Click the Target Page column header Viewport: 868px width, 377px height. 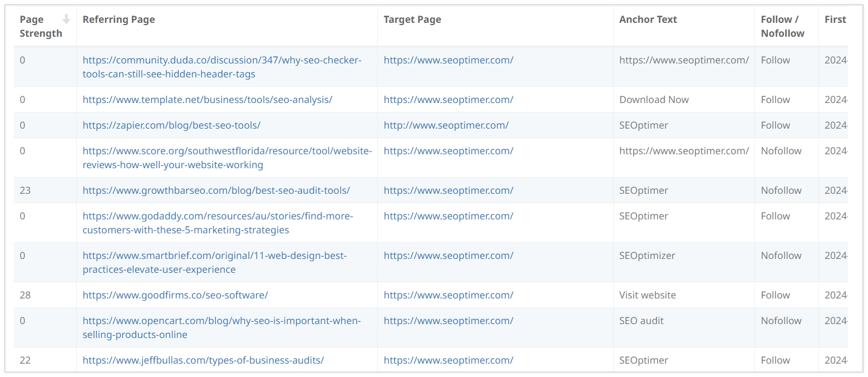pos(412,19)
